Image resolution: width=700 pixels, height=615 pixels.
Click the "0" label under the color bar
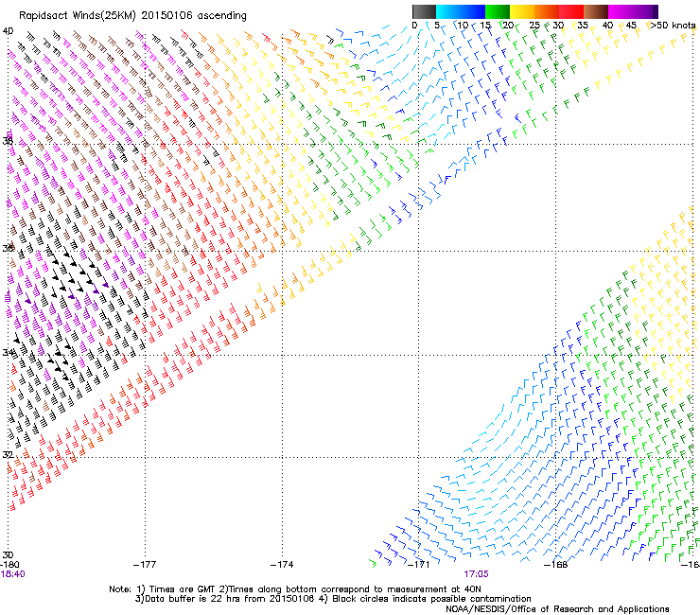coord(414,26)
